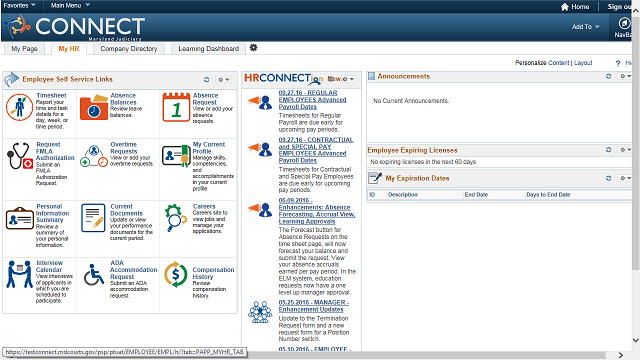Click the group icon beside Manager Enhancement Updates
Viewport: 640px width, 360px height.
tap(260, 312)
